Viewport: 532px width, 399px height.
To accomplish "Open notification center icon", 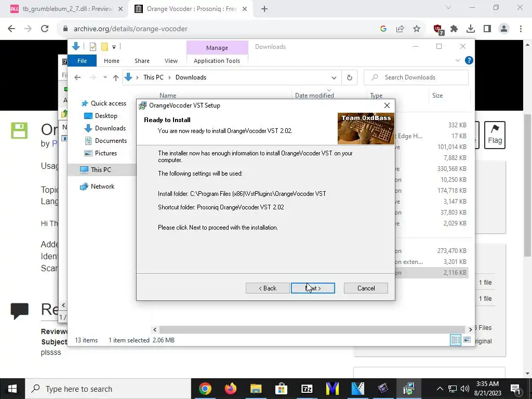I will 515,389.
